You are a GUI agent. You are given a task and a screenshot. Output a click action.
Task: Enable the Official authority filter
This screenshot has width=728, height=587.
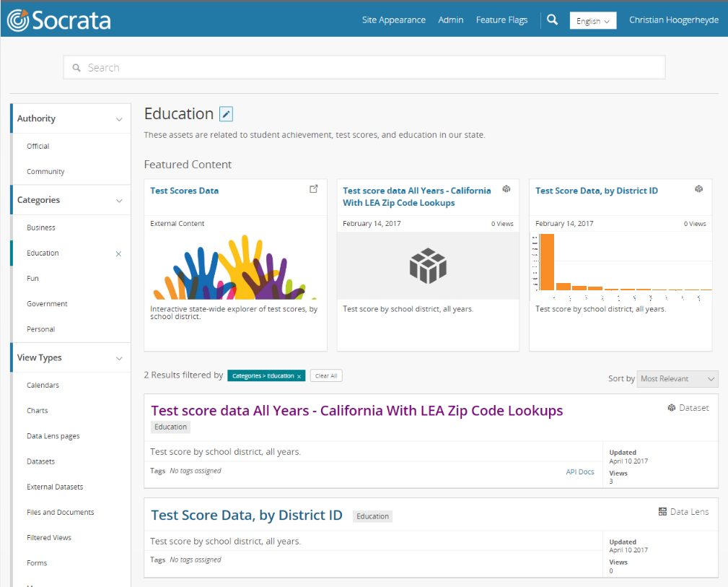click(x=38, y=146)
